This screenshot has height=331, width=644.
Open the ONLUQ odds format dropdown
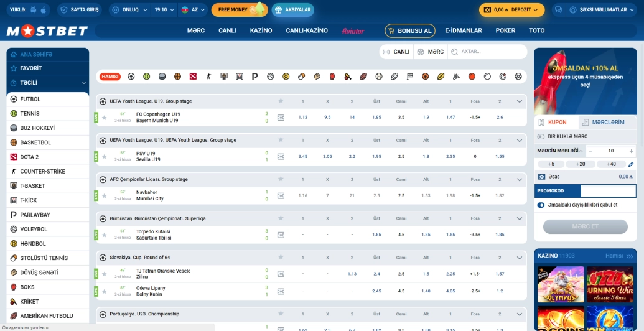[129, 10]
